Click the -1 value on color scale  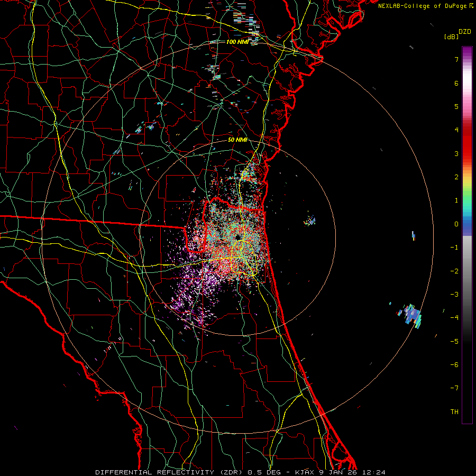point(454,247)
